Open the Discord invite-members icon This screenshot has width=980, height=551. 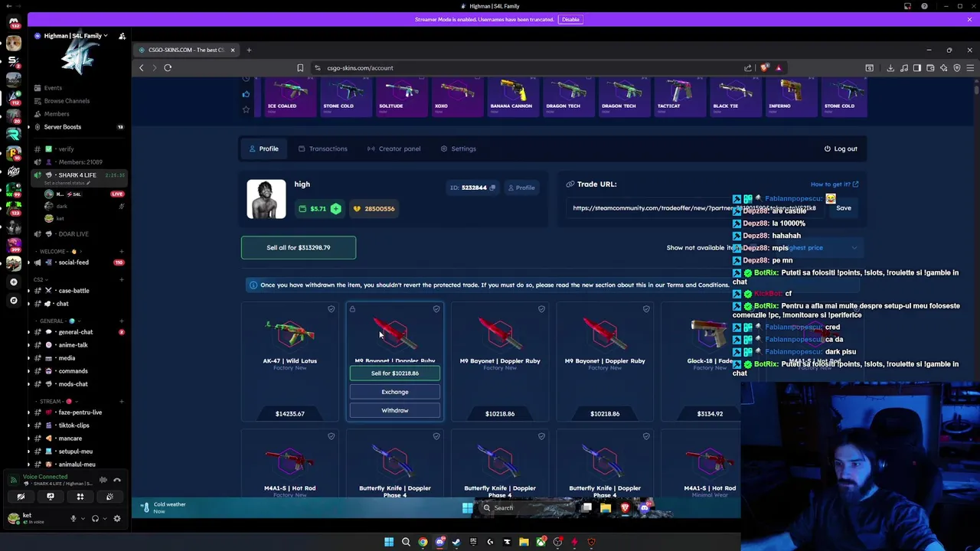(x=122, y=36)
